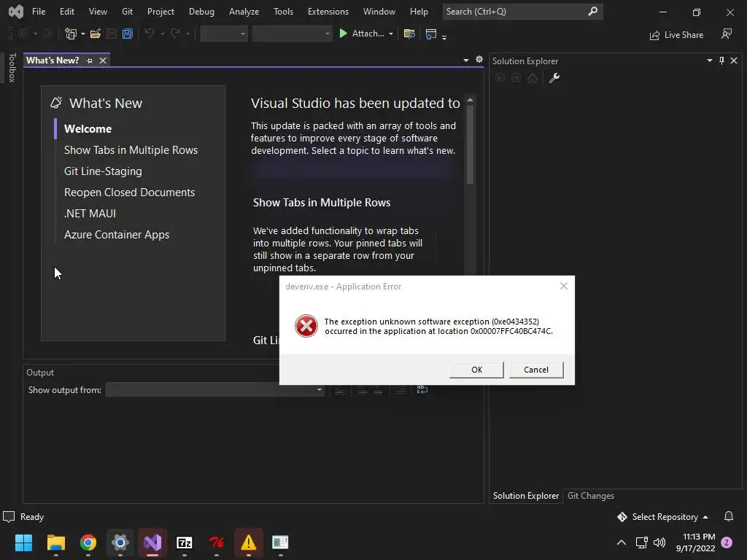Open Google Chrome from the taskbar
The image size is (747, 560).
pyautogui.click(x=88, y=542)
